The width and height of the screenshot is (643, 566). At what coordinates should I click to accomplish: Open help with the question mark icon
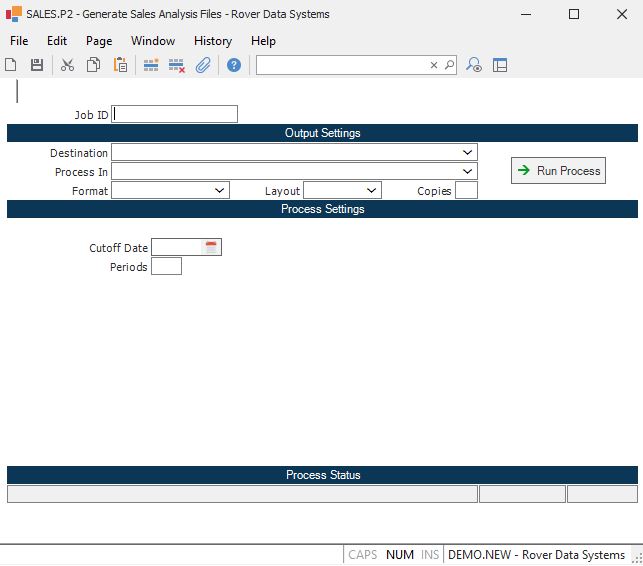(234, 65)
